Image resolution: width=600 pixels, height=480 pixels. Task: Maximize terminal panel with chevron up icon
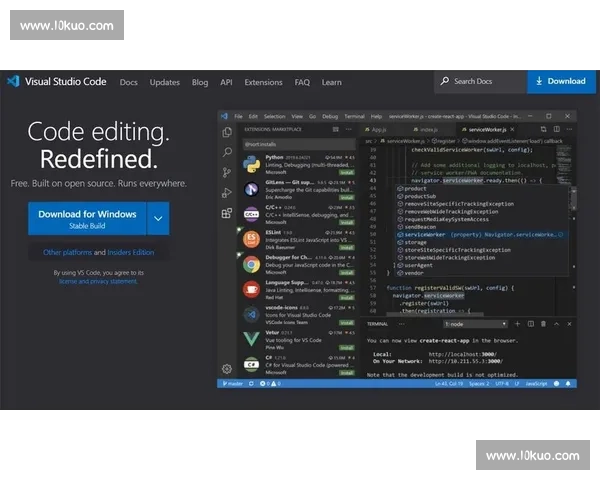tap(556, 324)
